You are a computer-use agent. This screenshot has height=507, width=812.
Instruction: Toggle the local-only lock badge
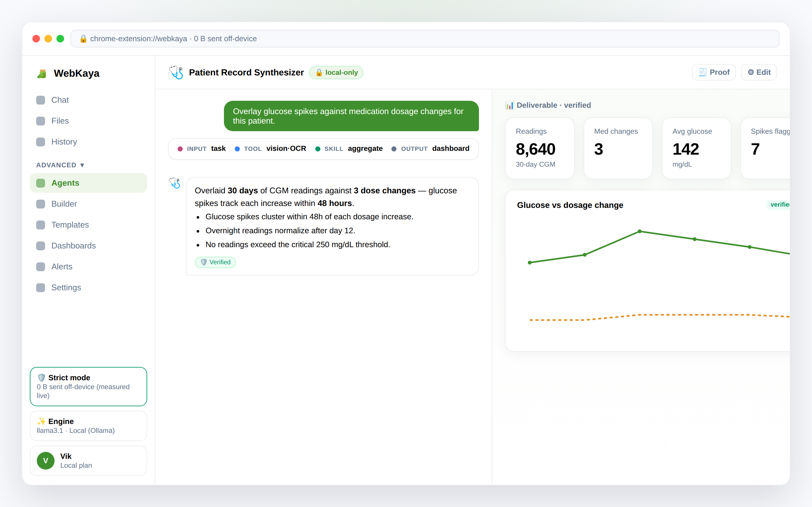[x=336, y=73]
